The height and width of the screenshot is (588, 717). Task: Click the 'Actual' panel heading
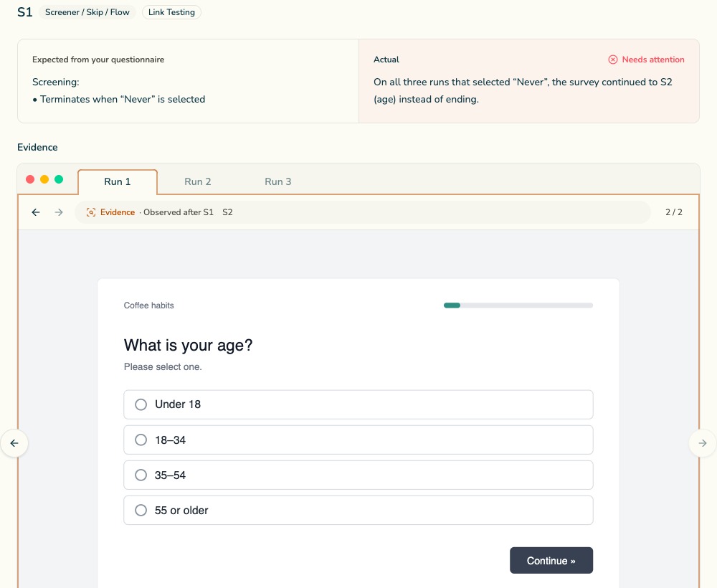pyautogui.click(x=386, y=60)
